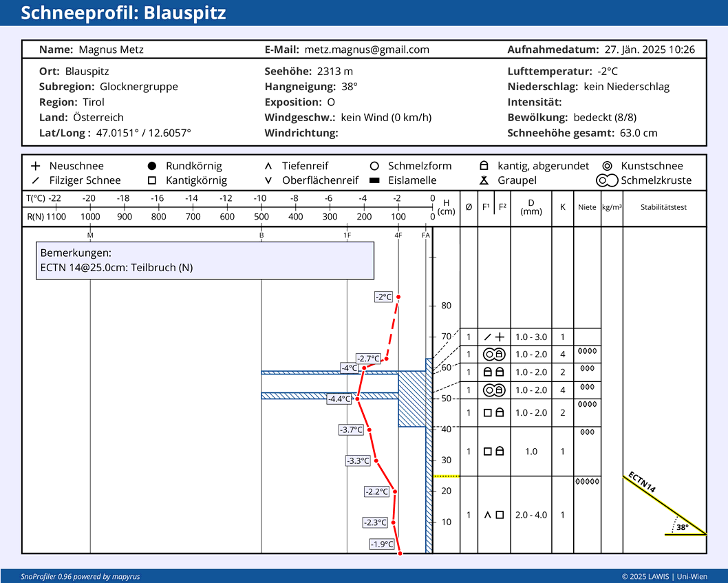
Task: Click the H (cm) column header
Action: pyautogui.click(x=446, y=207)
